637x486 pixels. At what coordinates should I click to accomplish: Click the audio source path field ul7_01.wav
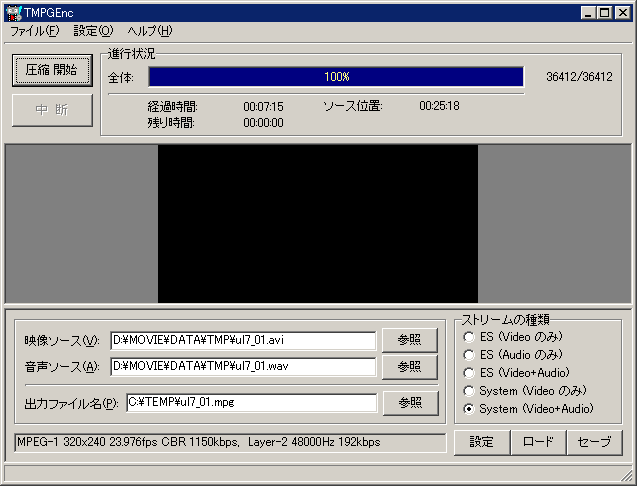point(243,367)
